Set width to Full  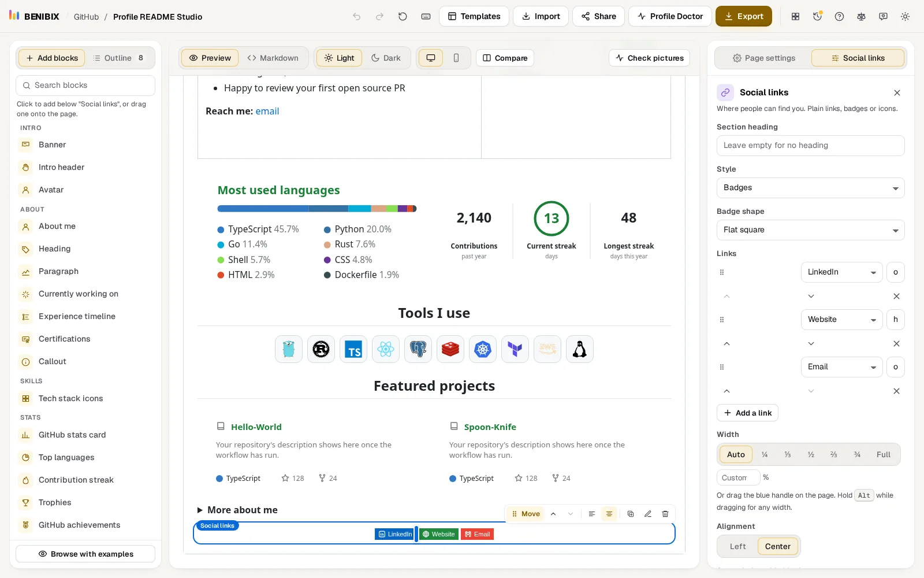coord(883,454)
